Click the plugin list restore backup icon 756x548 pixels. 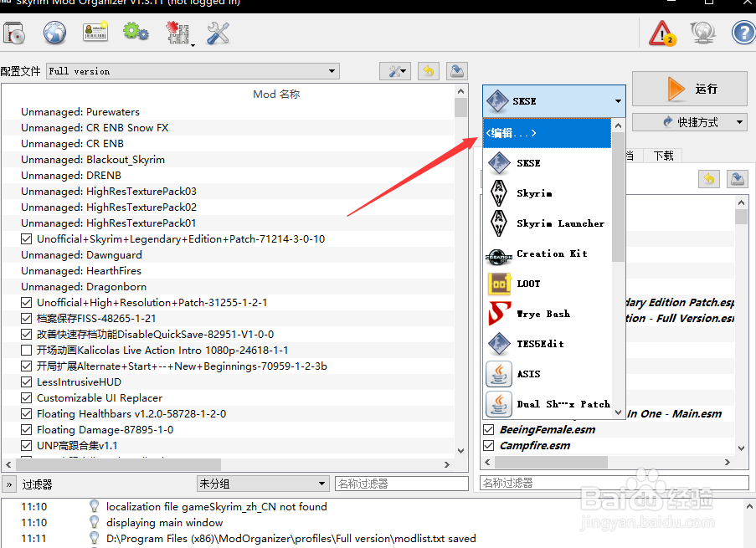709,179
